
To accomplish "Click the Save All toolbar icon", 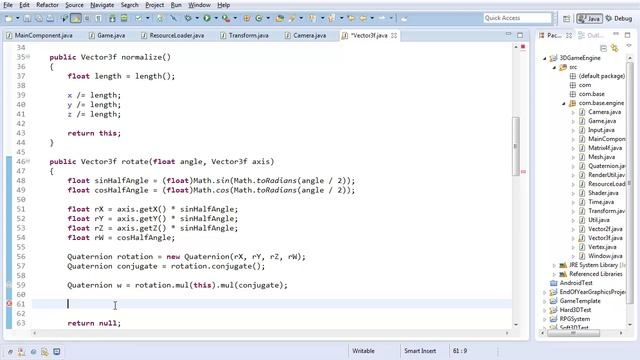I will coord(38,18).
